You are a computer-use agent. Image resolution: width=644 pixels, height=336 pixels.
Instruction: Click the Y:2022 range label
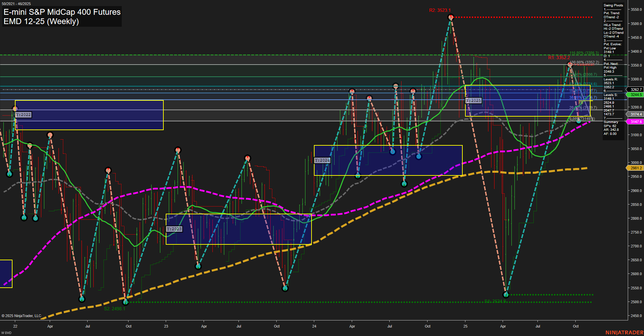[x=24, y=115]
